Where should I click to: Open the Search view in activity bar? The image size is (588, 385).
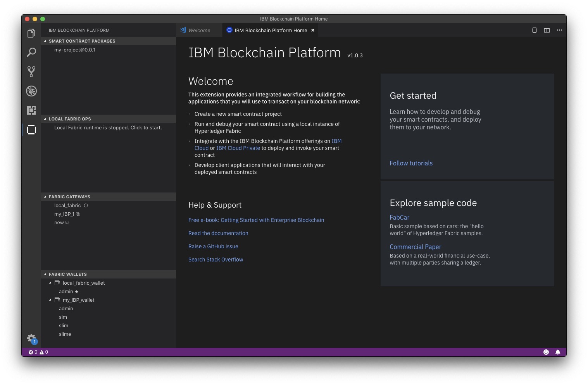point(31,52)
